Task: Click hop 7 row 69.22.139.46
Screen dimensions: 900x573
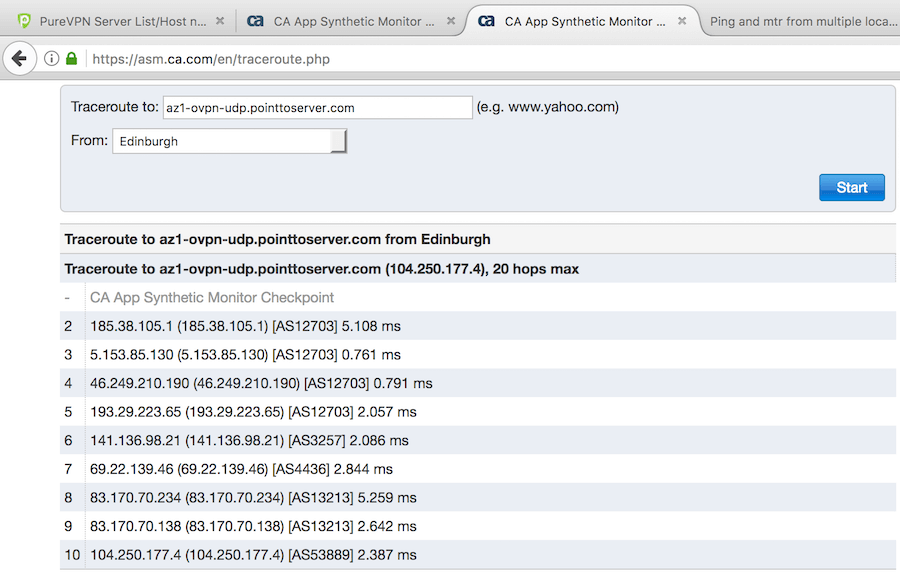Action: [x=478, y=469]
